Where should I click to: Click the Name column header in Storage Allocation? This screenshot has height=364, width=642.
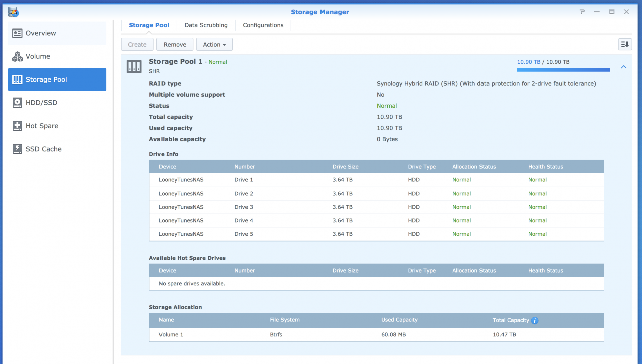pos(166,320)
